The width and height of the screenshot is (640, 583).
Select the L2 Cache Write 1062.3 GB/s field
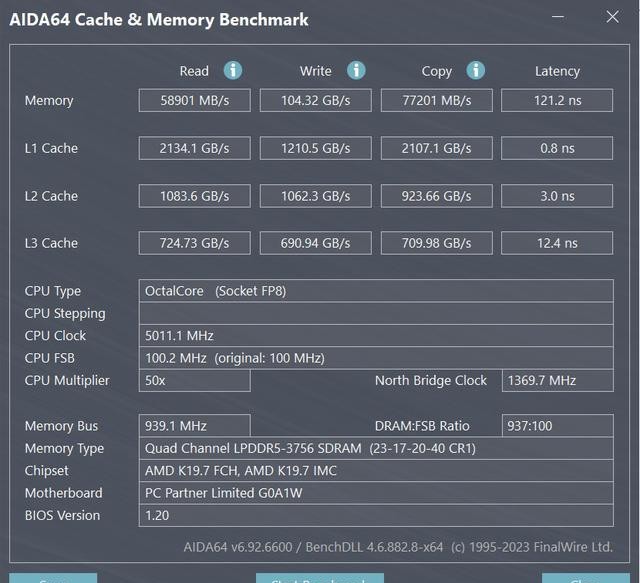point(315,196)
